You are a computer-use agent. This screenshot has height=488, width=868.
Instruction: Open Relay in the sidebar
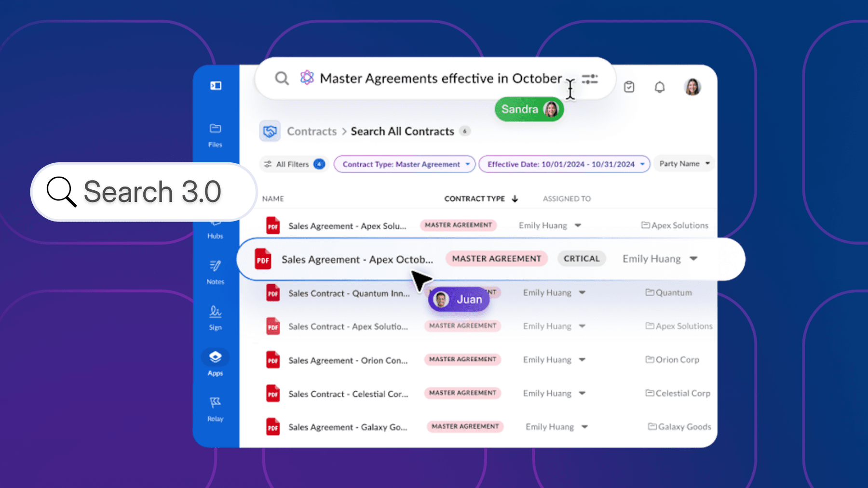click(215, 409)
